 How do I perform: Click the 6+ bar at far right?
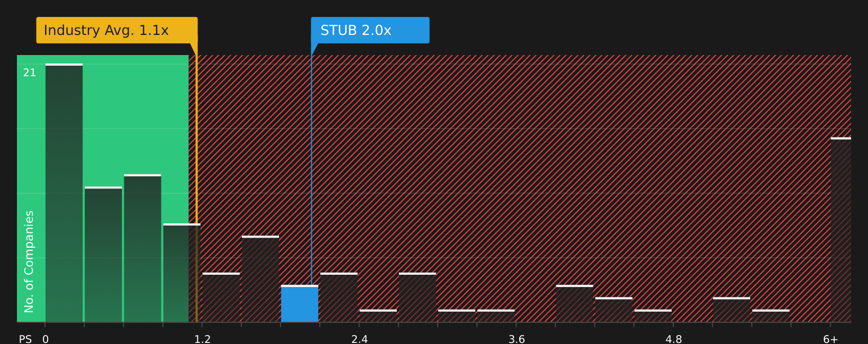pyautogui.click(x=841, y=230)
